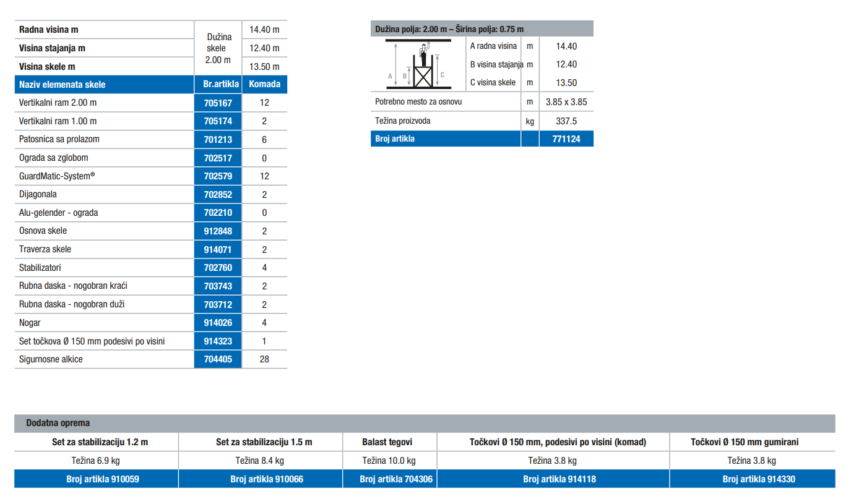Click the Točkovi Ø 150 mm gumirani heading
The height and width of the screenshot is (504, 851).
[752, 442]
